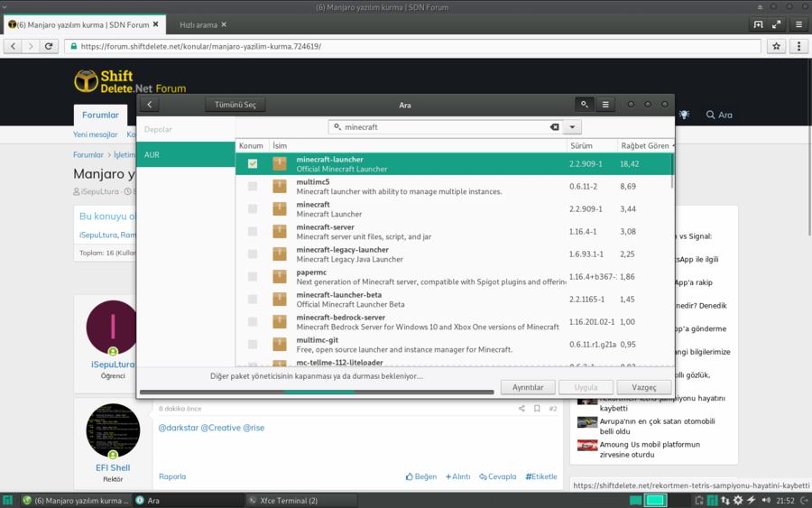Viewport: 812px width, 508px height.
Task: Tick the minecraft-server package checkbox
Action: [253, 232]
